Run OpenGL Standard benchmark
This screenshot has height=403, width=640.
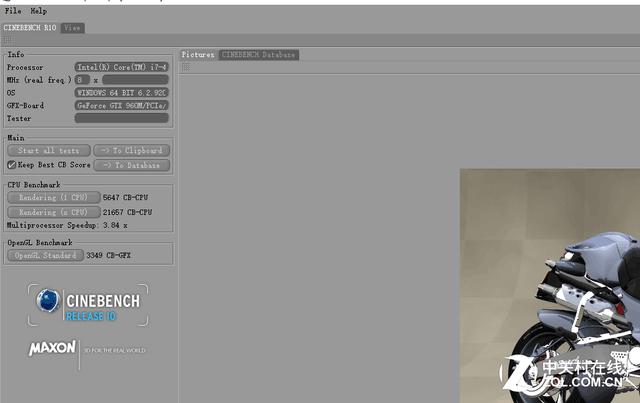coord(45,255)
